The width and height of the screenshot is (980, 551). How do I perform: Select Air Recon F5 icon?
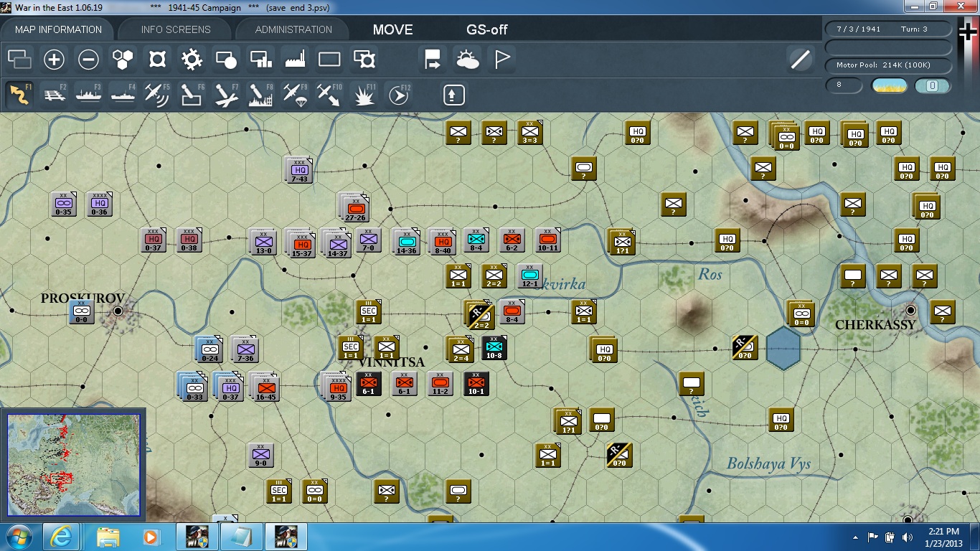point(158,95)
